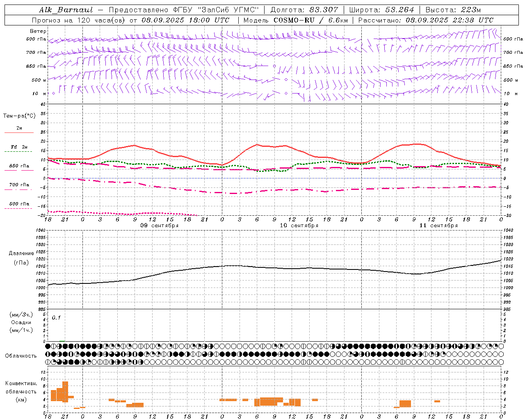Click the 'Конвективн.' convective cloud label
Image resolution: width=525 pixels, height=420 pixels.
pos(21,383)
